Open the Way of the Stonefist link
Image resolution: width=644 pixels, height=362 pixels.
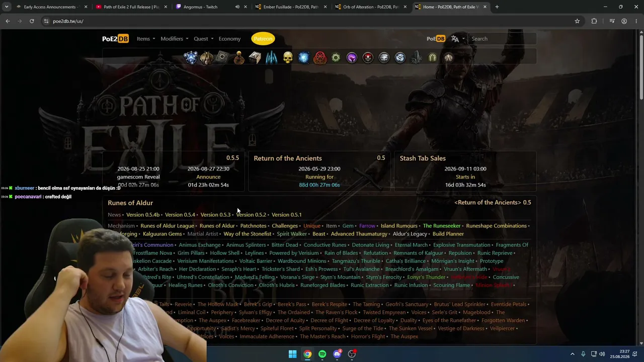coord(248,234)
